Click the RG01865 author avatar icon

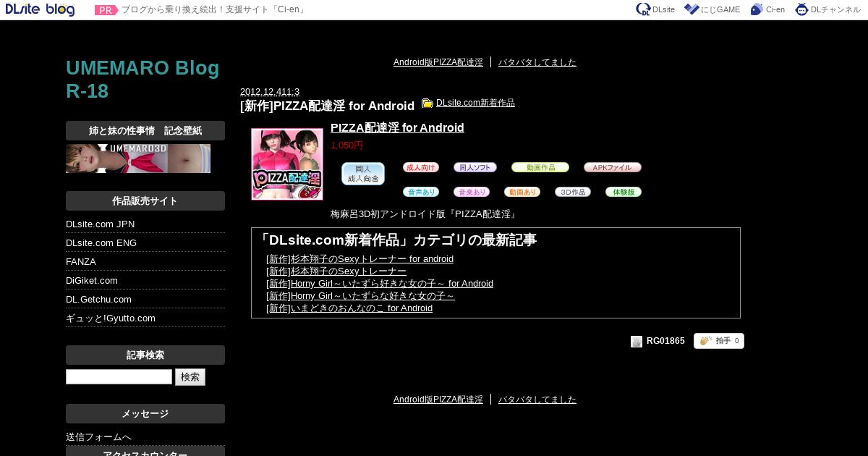[637, 342]
